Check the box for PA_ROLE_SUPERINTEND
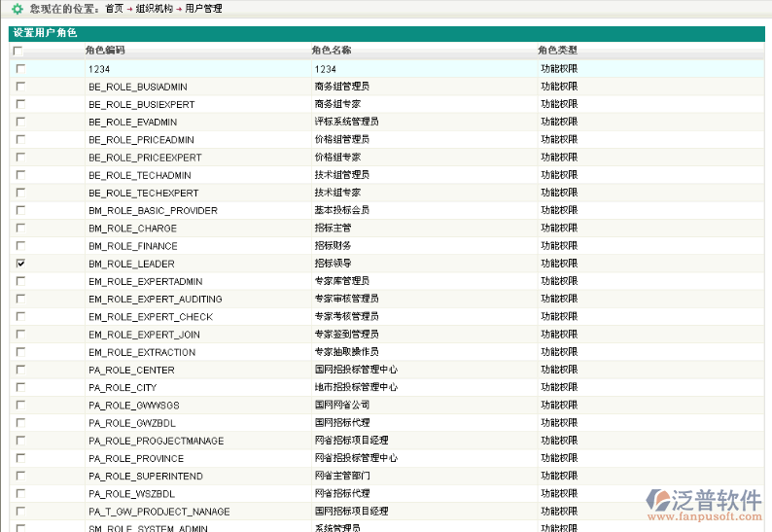Image resolution: width=772 pixels, height=532 pixels. pyautogui.click(x=20, y=476)
